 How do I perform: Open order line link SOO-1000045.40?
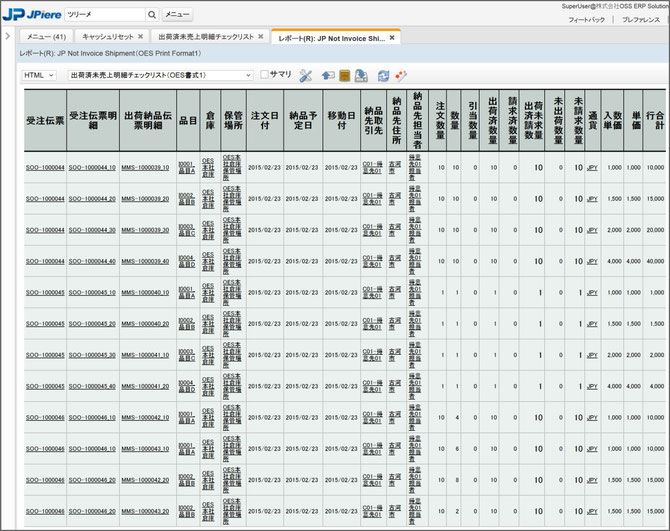(x=92, y=386)
